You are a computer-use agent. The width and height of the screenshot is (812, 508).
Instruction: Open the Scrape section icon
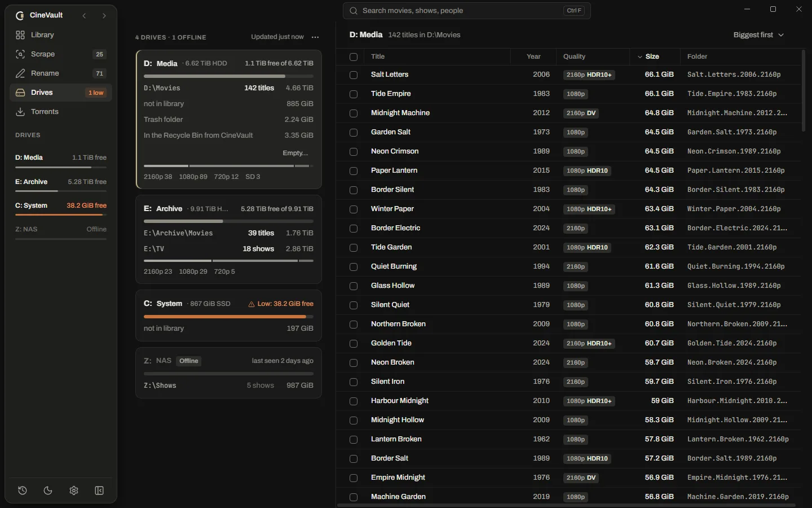coord(20,54)
